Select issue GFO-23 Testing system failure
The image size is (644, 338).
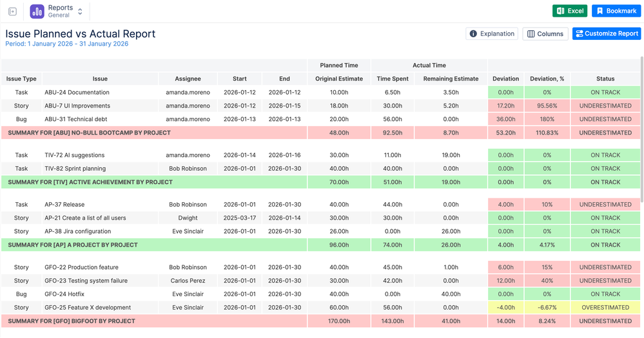[86, 281]
